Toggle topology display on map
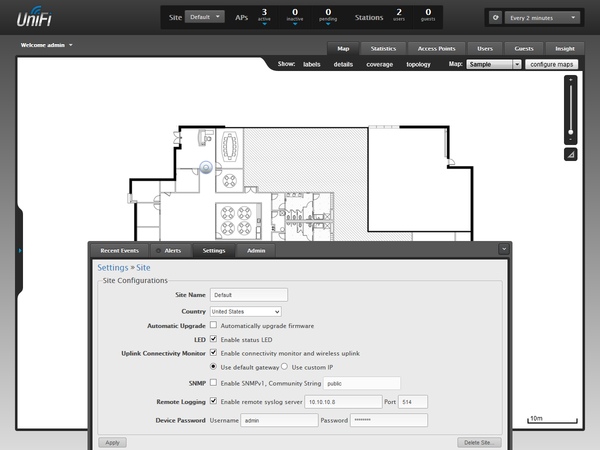 point(418,64)
